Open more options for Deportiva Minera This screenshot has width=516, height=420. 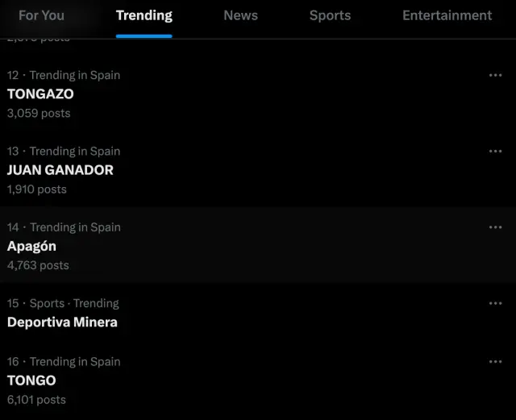(495, 303)
